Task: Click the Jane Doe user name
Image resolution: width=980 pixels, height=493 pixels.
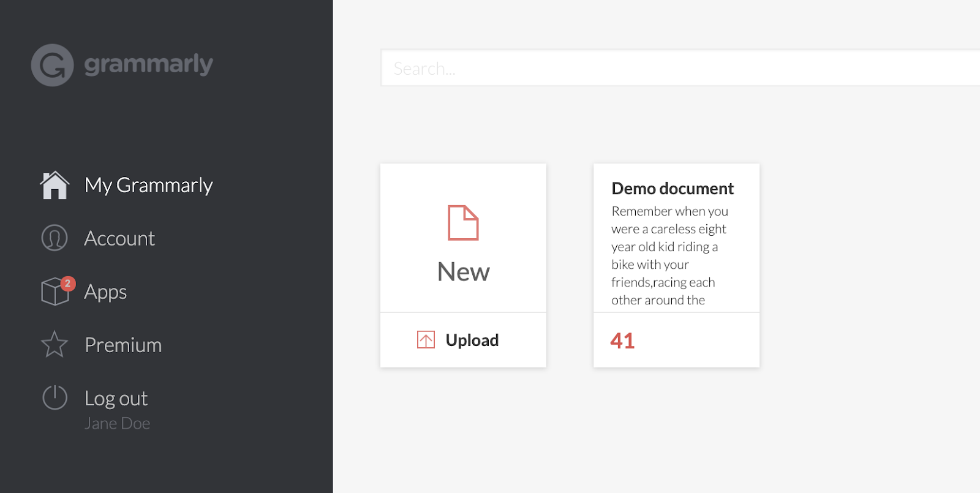Action: (117, 423)
